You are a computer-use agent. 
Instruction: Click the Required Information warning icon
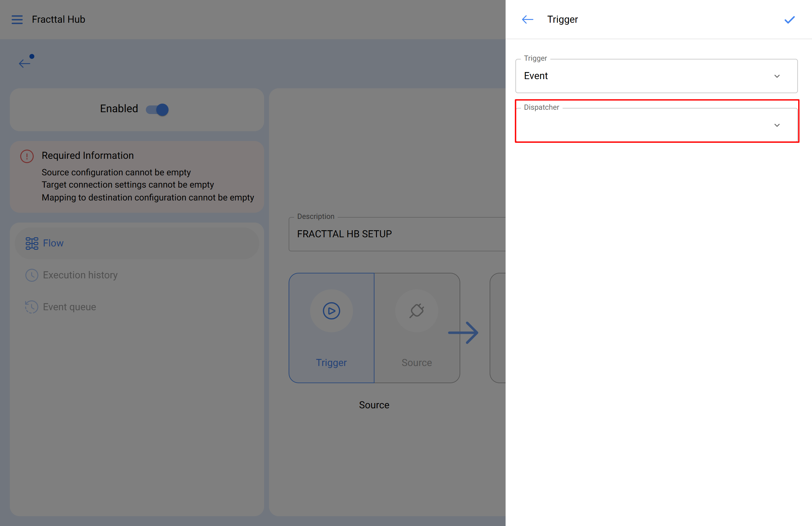[27, 156]
